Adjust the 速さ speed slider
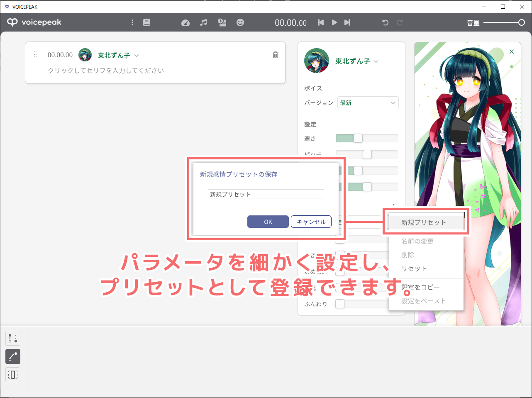The image size is (532, 398). click(x=367, y=138)
